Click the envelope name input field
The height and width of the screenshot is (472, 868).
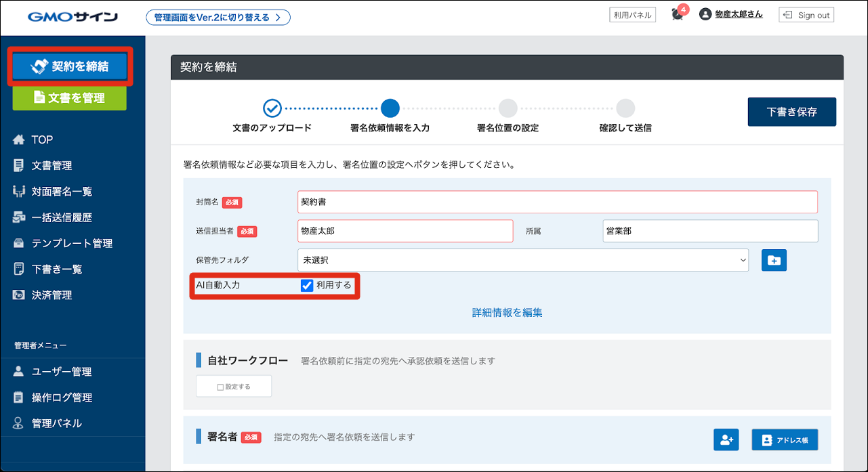pyautogui.click(x=557, y=202)
